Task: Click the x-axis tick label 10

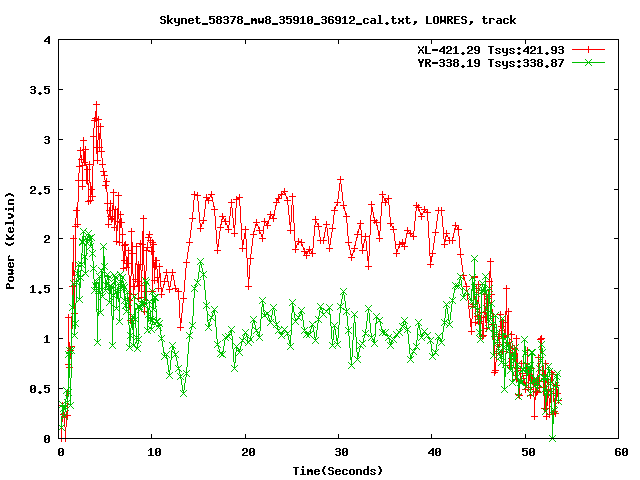Action: [x=154, y=452]
